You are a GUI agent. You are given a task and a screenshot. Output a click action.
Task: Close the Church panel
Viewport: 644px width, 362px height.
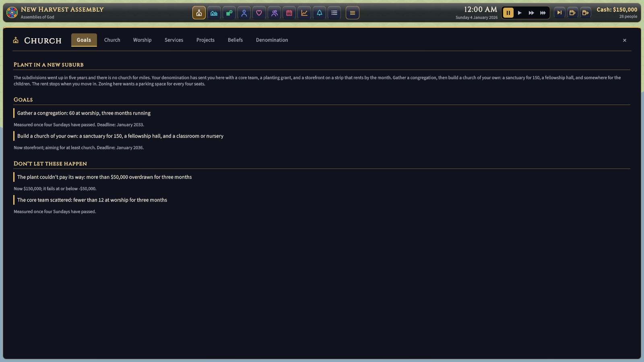[x=625, y=40]
